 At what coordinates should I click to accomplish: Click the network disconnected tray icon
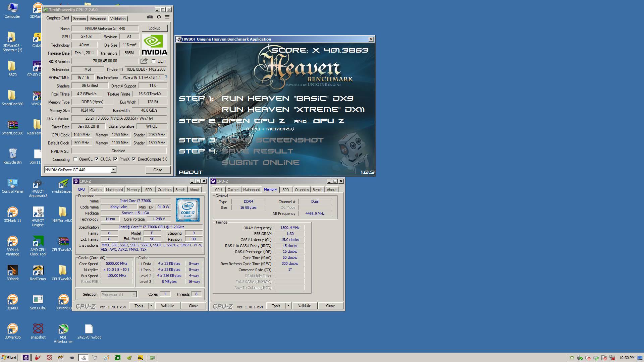612,358
